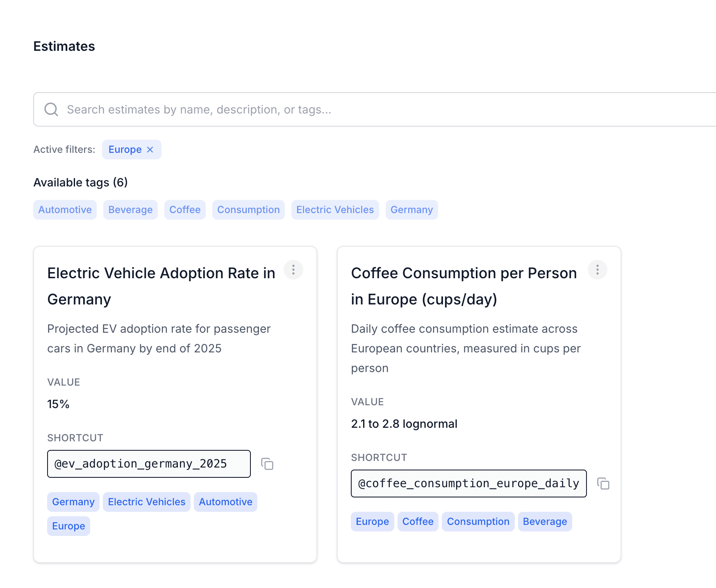Click the EV adoption shortcut text box
Viewport: 716px width, 588px height.
click(149, 464)
